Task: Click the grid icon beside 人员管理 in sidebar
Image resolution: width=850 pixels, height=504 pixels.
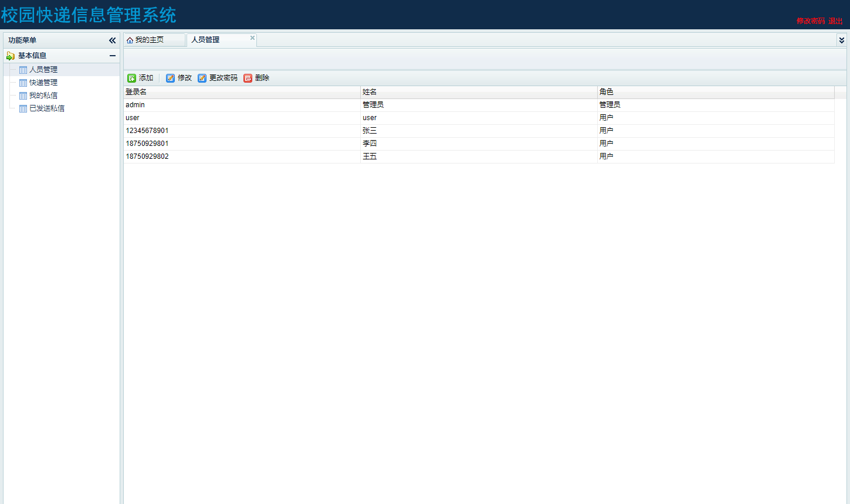Action: [23, 70]
